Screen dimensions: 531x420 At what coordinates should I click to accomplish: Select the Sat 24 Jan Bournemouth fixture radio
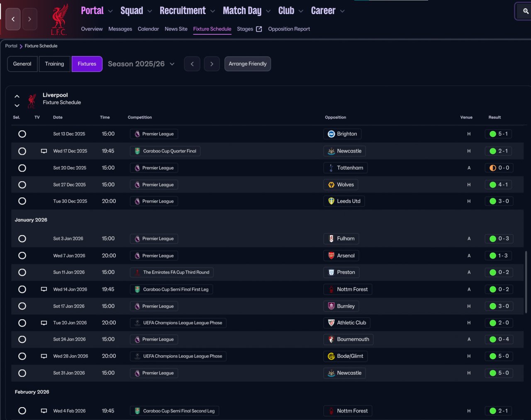coord(22,340)
